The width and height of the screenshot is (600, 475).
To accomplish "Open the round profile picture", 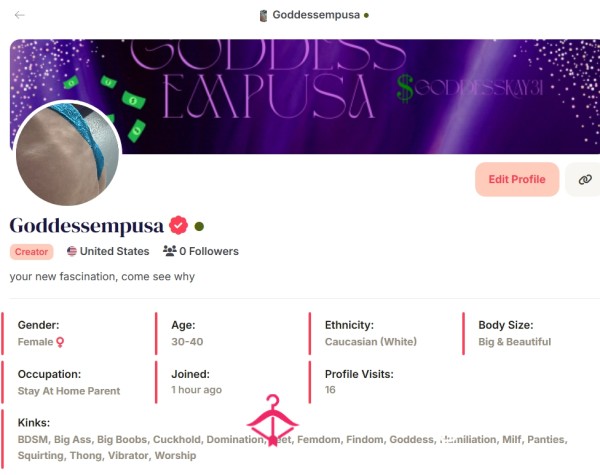I will click(67, 153).
